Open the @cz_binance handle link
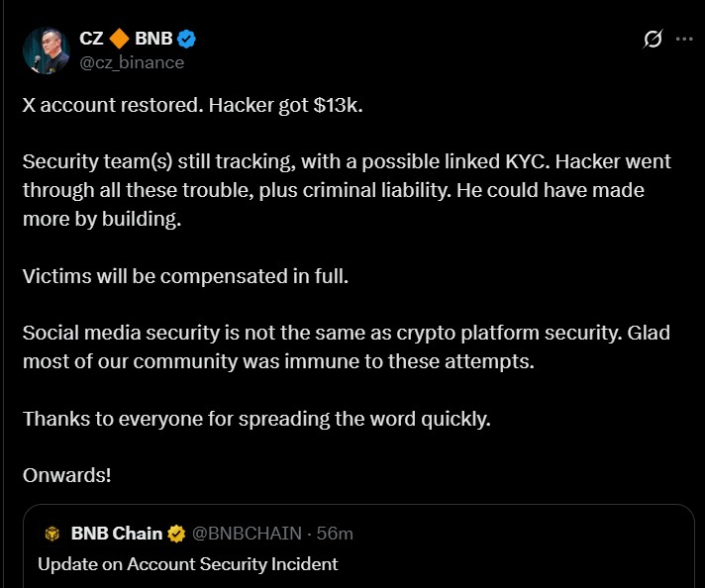This screenshot has width=705, height=588. pyautogui.click(x=132, y=61)
